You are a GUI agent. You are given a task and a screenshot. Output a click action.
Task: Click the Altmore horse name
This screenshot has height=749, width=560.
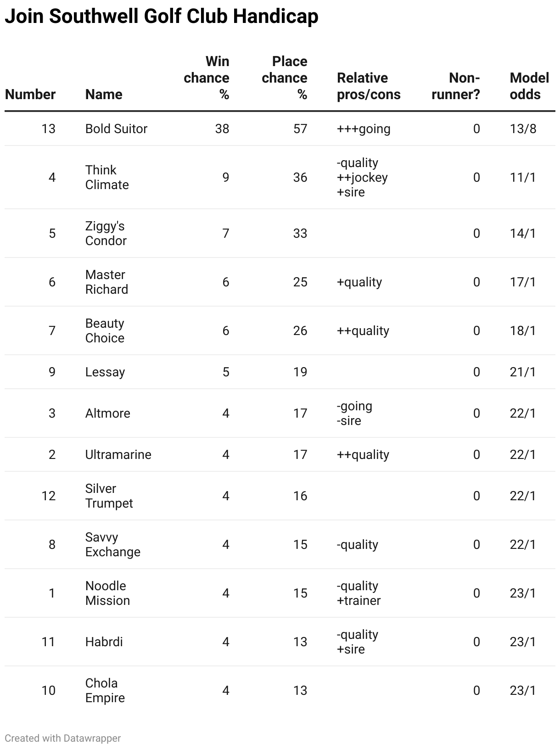108,413
